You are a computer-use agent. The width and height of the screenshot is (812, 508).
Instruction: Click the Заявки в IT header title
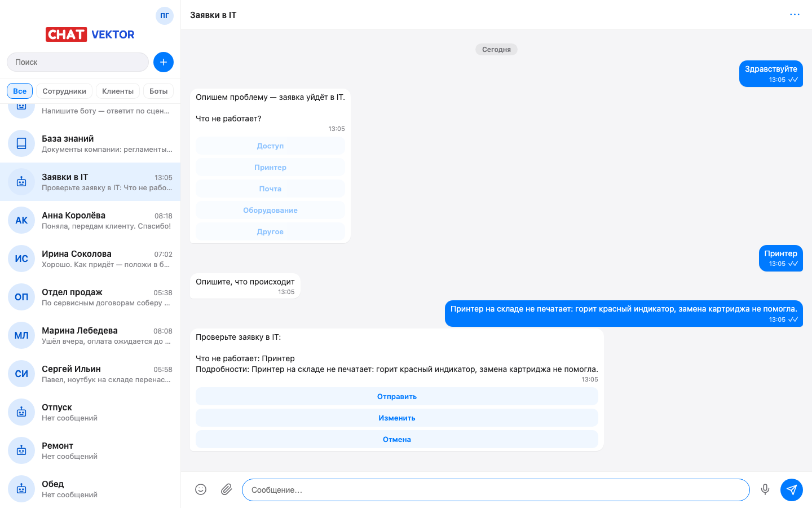coord(213,15)
